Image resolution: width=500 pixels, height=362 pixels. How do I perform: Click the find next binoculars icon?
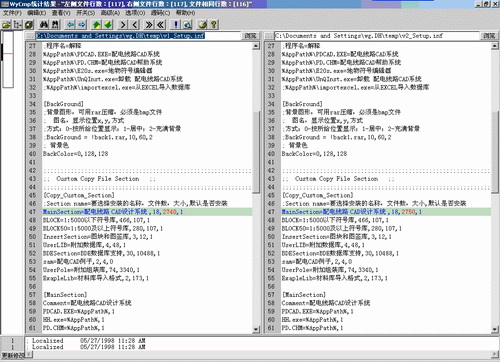coord(55,25)
